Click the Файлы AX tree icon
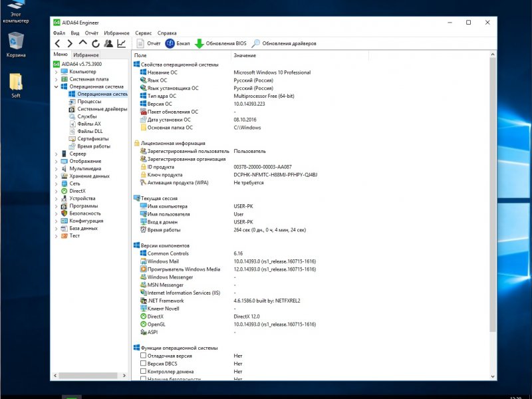 (x=72, y=124)
